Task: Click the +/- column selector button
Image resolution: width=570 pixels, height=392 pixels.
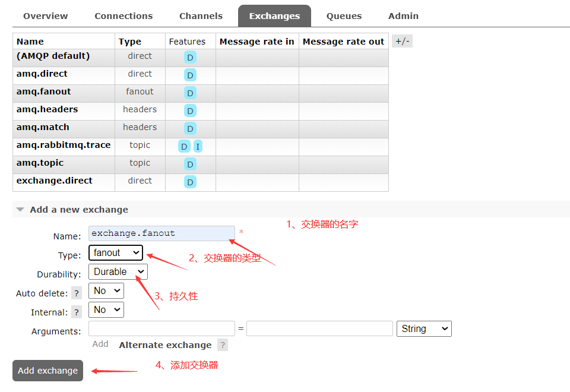Action: tap(402, 41)
